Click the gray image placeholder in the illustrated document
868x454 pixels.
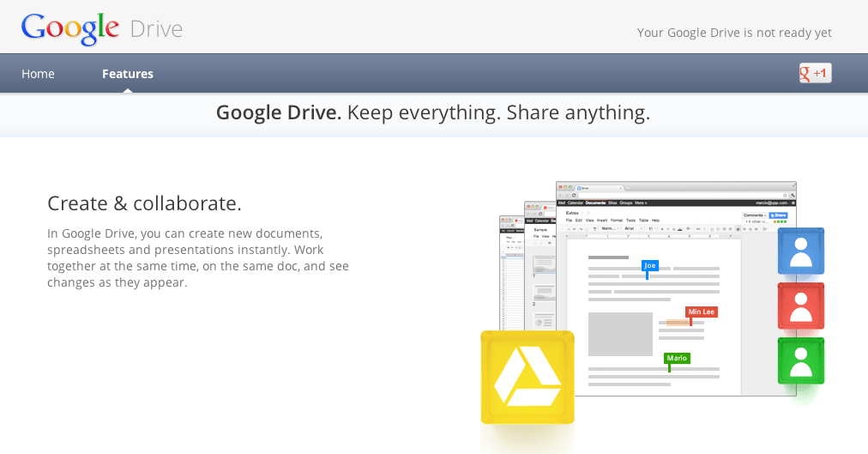pos(620,334)
